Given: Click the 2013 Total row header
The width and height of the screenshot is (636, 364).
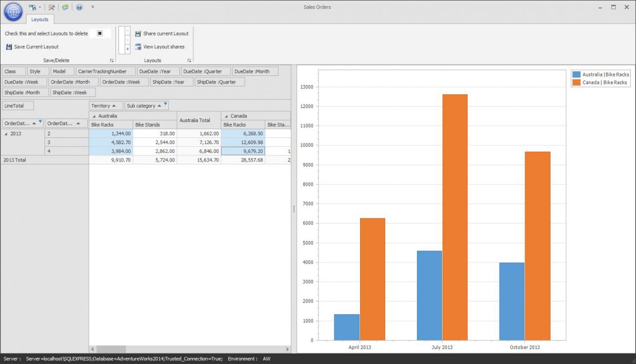Looking at the screenshot, I should click(x=45, y=160).
